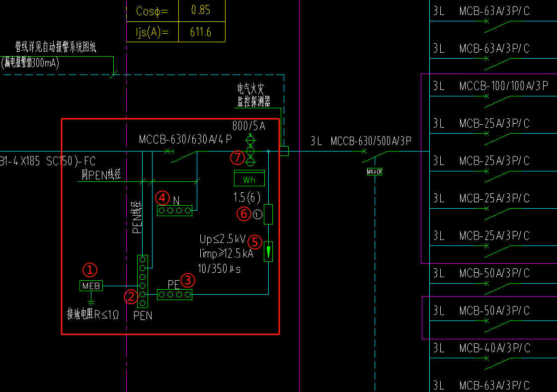Select the vertical 'PEN线径' text
The width and height of the screenshot is (557, 392).
pos(137,217)
